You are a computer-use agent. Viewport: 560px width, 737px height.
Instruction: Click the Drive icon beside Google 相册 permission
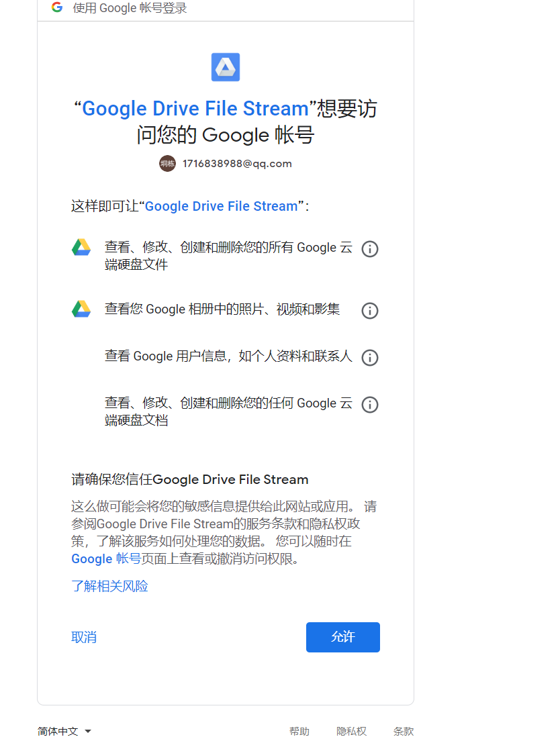pyautogui.click(x=81, y=309)
